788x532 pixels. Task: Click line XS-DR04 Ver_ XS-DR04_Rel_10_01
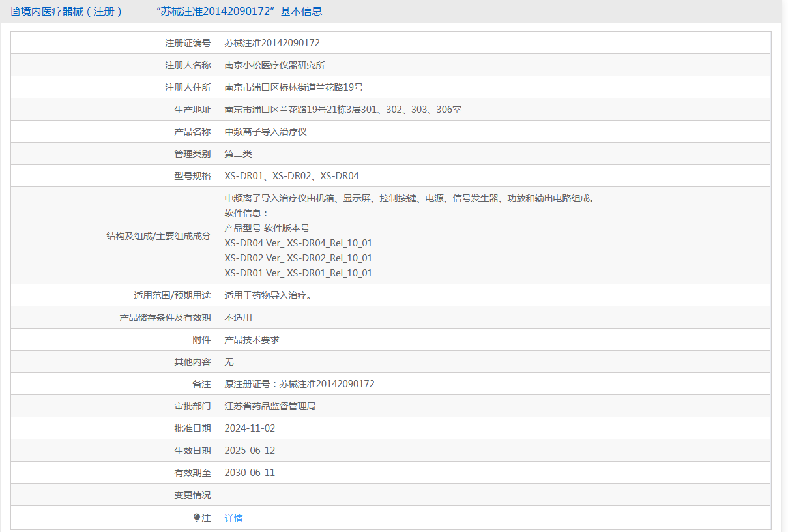(x=299, y=243)
